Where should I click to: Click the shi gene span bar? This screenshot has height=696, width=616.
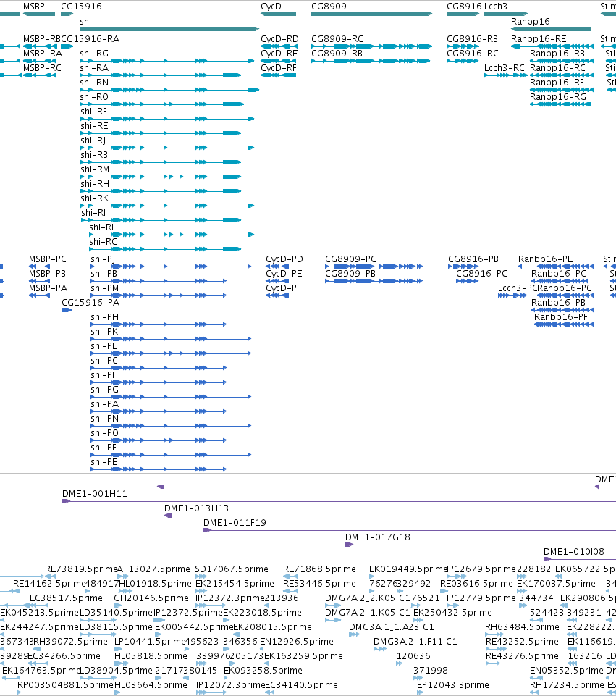click(x=169, y=29)
